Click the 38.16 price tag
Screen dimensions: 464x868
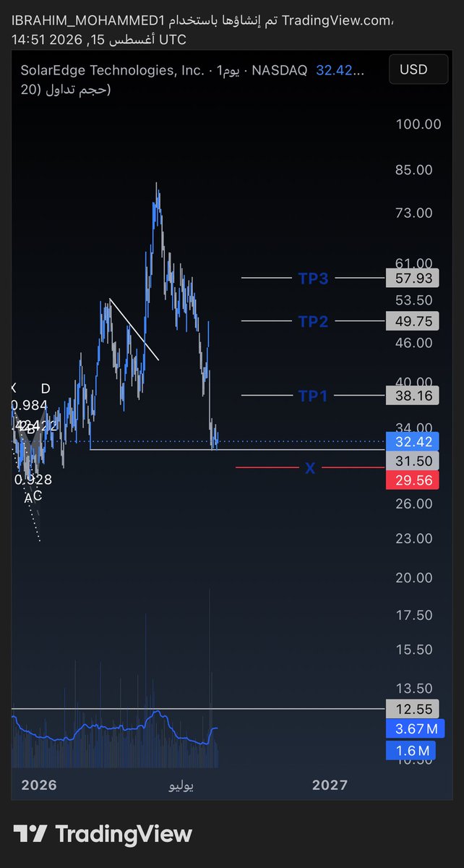coord(413,395)
